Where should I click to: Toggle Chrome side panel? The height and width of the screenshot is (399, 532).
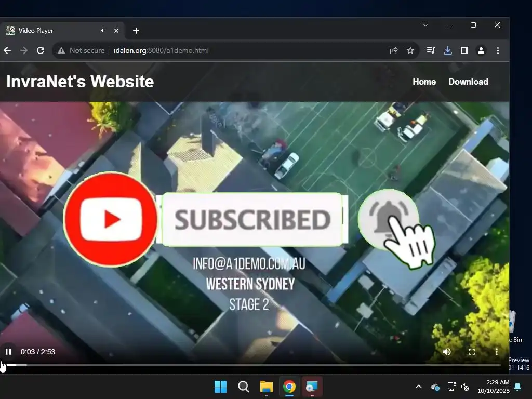coord(464,50)
